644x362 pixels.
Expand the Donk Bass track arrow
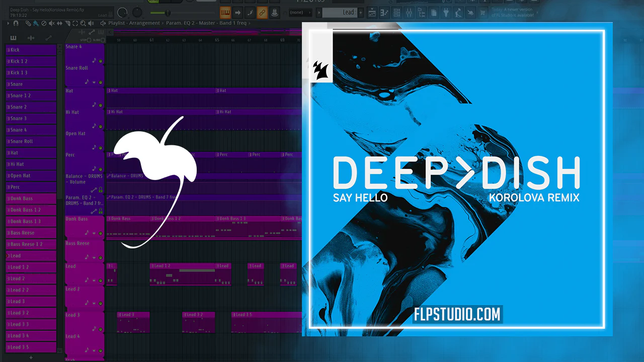click(94, 233)
